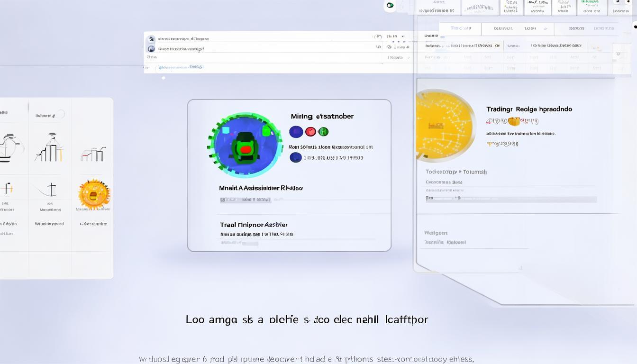Click the orange sun coin icon
This screenshot has width=637, height=364.
(x=94, y=194)
